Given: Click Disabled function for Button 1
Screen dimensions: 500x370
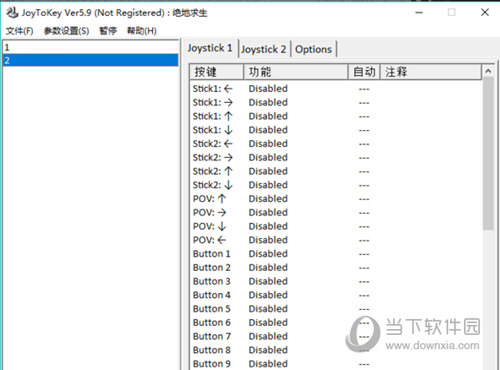Looking at the screenshot, I should pos(268,254).
